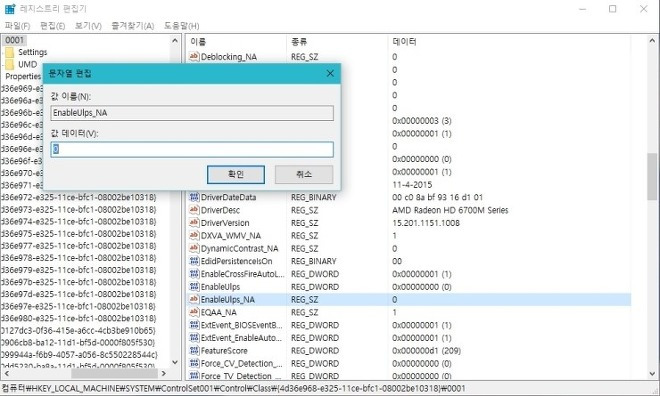Cancel the string edit with 취소
Viewport: 660px width, 396px height.
tap(304, 174)
